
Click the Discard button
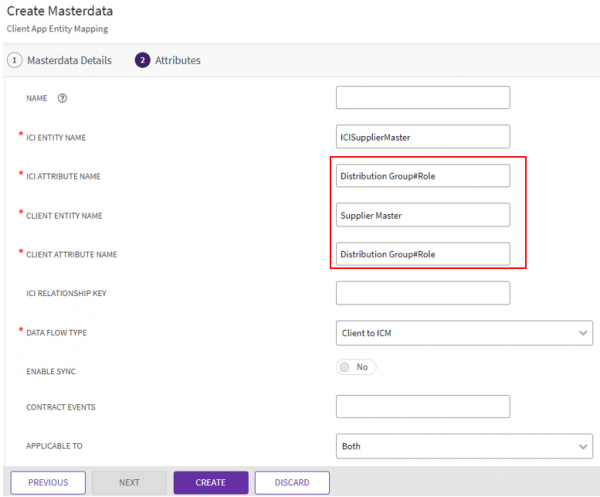click(x=292, y=482)
